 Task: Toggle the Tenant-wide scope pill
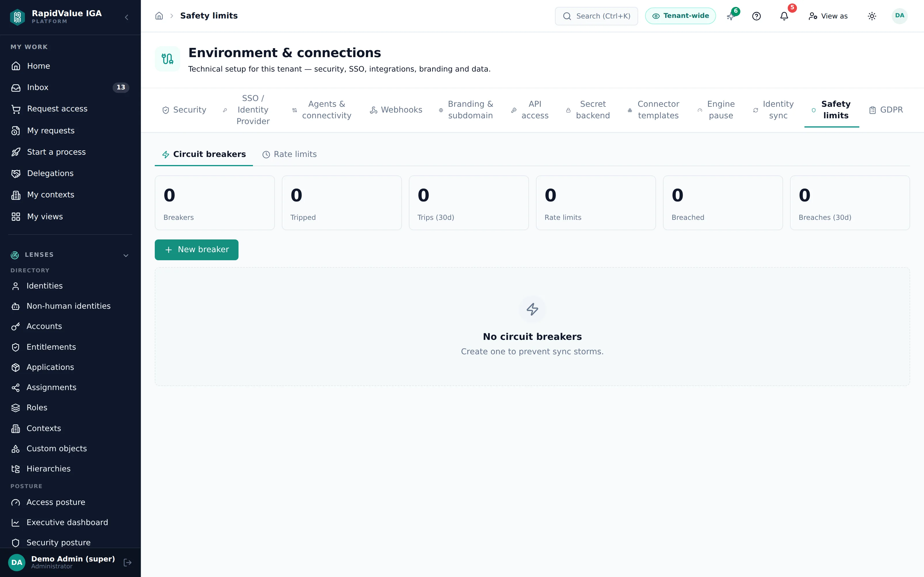680,16
